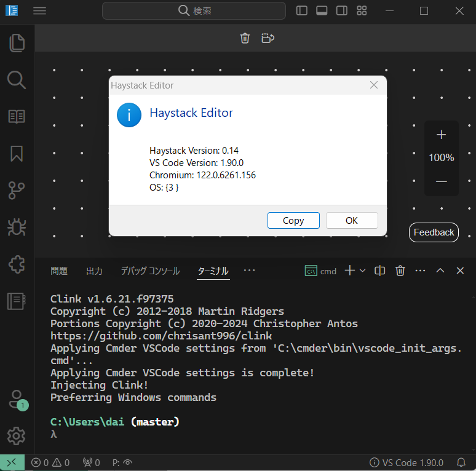
Task: Open the Source Control view
Action: tap(17, 190)
